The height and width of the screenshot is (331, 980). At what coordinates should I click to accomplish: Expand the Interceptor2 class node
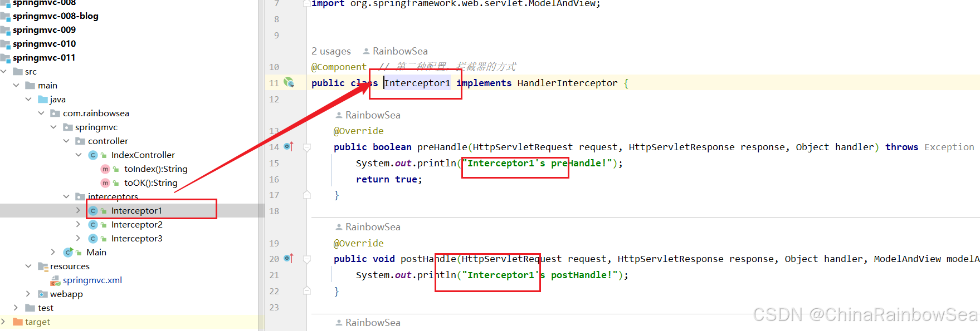[x=78, y=224]
